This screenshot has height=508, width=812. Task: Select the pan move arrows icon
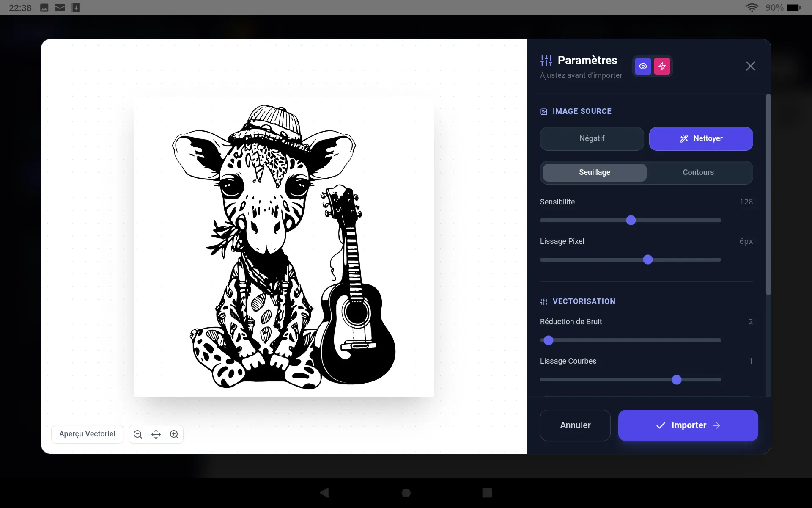156,434
